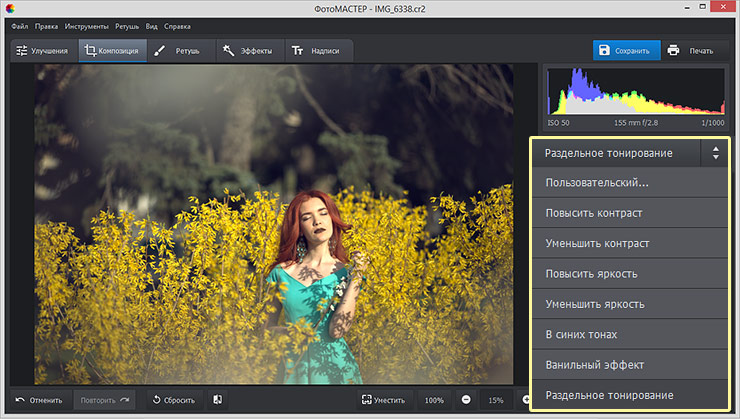The height and width of the screenshot is (419, 740).
Task: Open the Файл menu
Action: 20,25
